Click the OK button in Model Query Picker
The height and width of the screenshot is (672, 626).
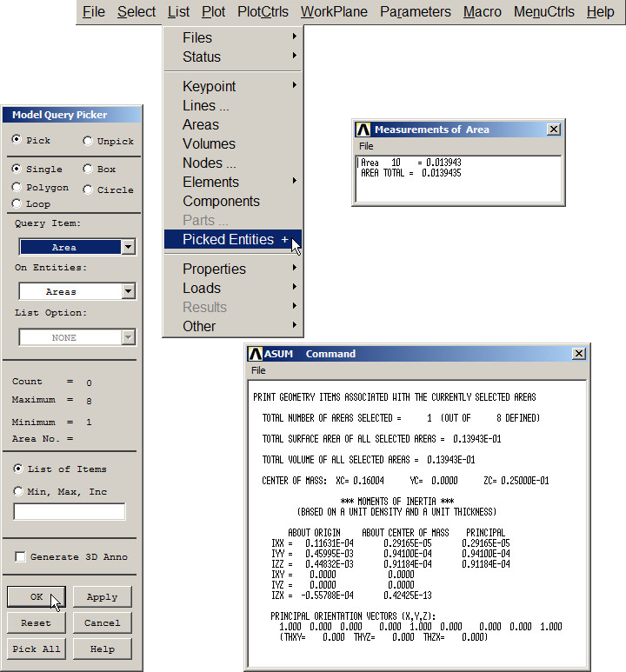click(x=37, y=597)
